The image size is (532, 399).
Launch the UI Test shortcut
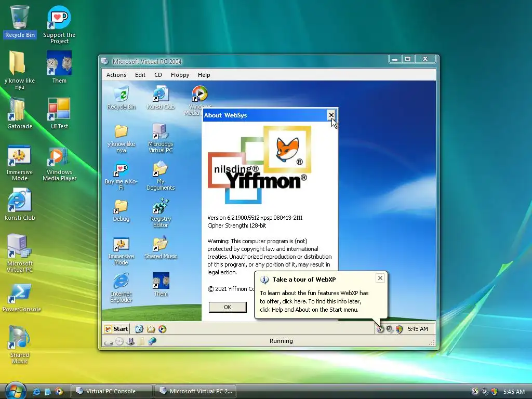pos(59,113)
